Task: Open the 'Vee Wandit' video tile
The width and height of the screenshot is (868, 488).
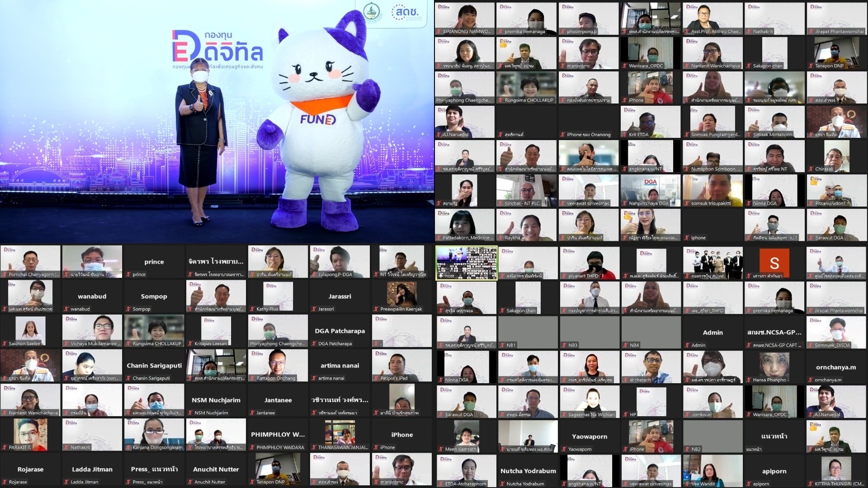Action: point(713,470)
